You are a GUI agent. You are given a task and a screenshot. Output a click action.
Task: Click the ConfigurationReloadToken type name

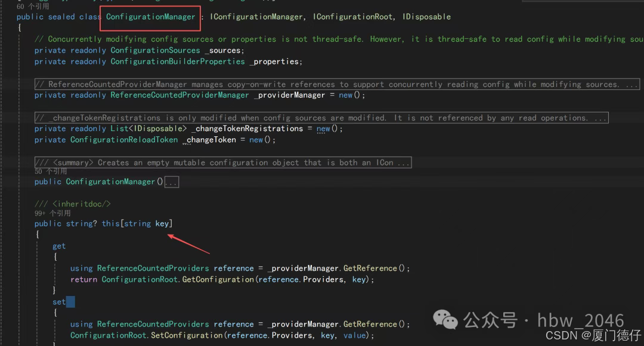pos(124,140)
